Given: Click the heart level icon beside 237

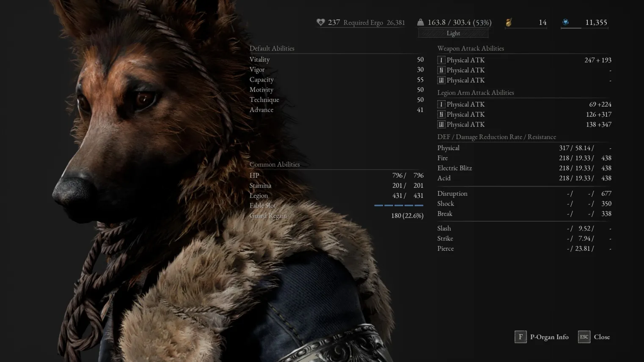Looking at the screenshot, I should click(x=321, y=22).
